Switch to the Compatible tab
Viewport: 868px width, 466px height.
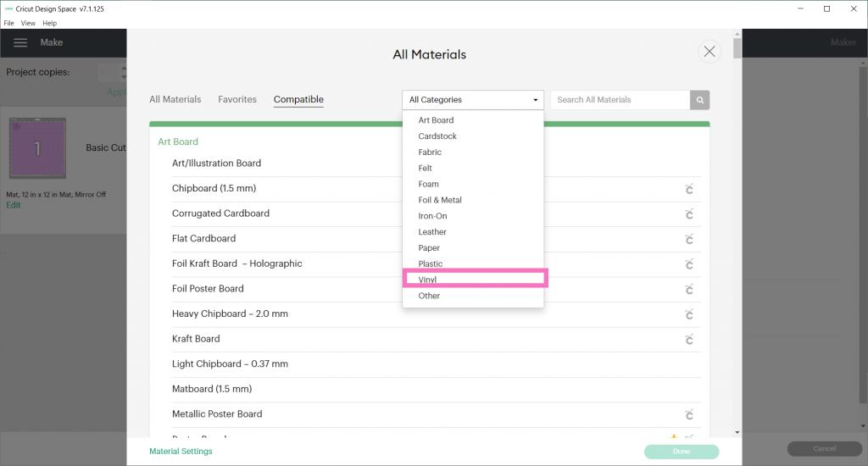click(x=298, y=100)
